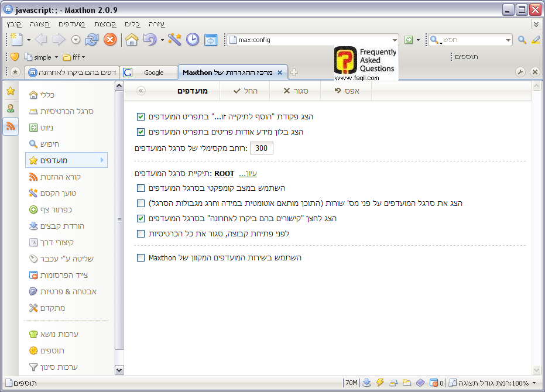545x392 pixels.
Task: Click the magnifier search icon
Action: tap(523, 40)
